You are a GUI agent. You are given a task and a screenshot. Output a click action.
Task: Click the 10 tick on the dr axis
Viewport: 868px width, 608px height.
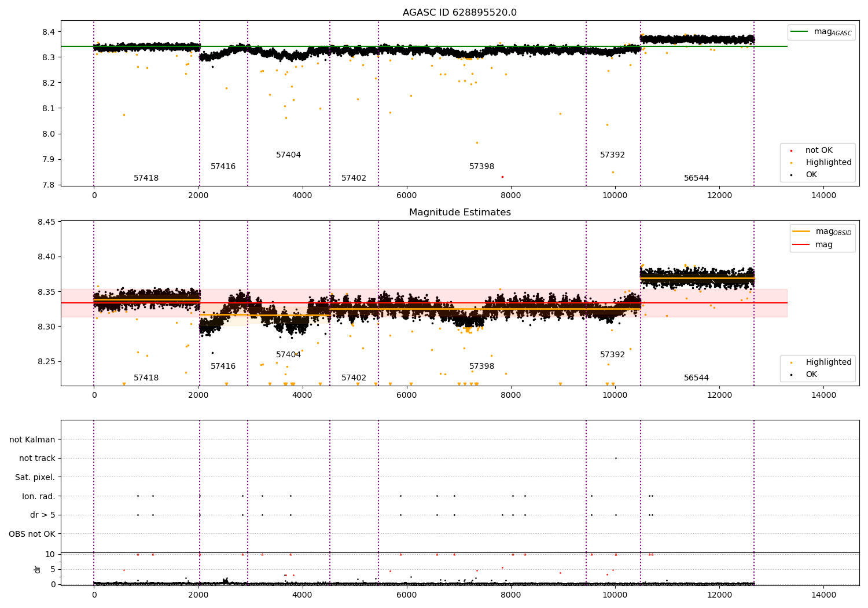tap(50, 555)
